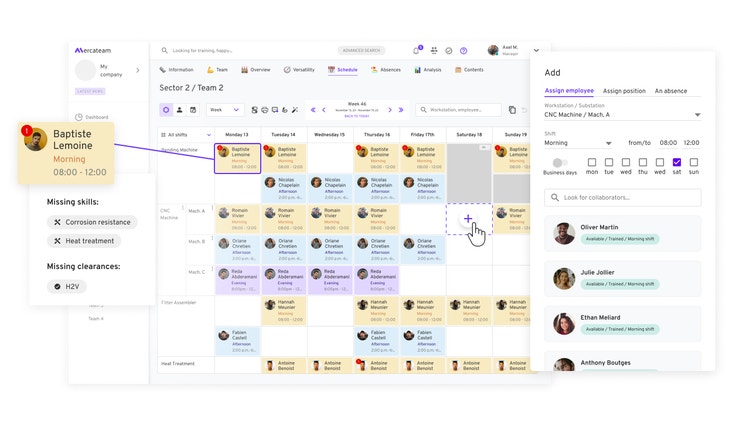Click the Look for collaborators search field

(622, 198)
